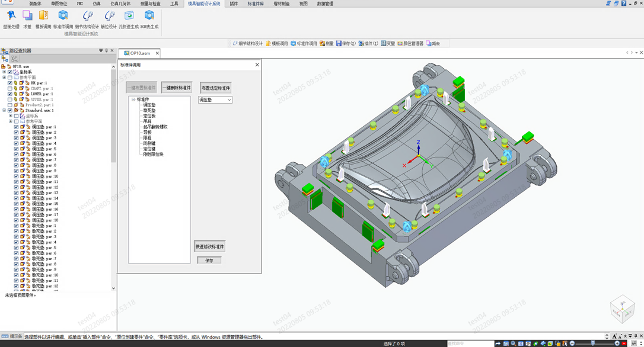Click 保存(S) in the quick toolbar
This screenshot has width=644, height=347.
[346, 43]
